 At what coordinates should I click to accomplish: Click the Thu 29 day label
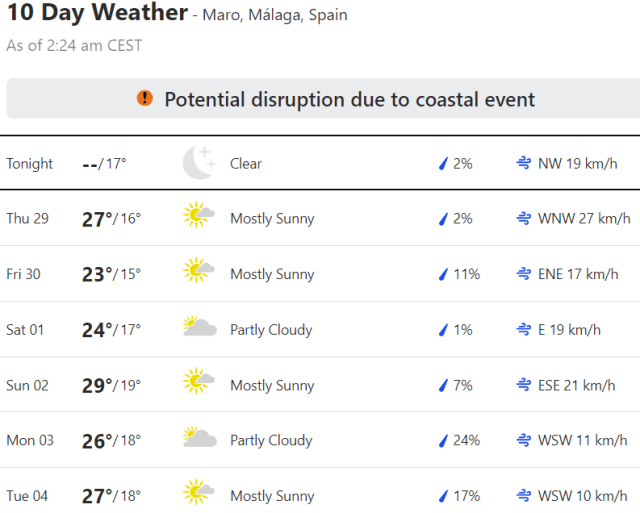point(27,219)
